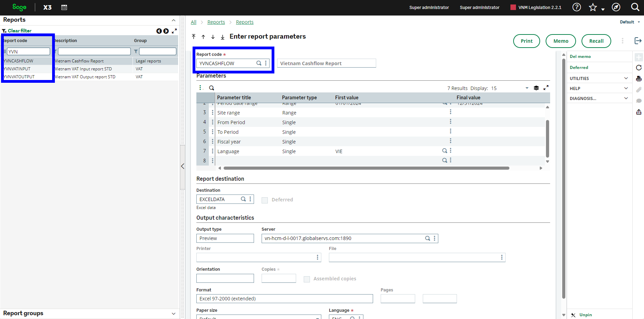The image size is (644, 319).
Task: Toggle the Deferred checkbox
Action: click(x=265, y=200)
